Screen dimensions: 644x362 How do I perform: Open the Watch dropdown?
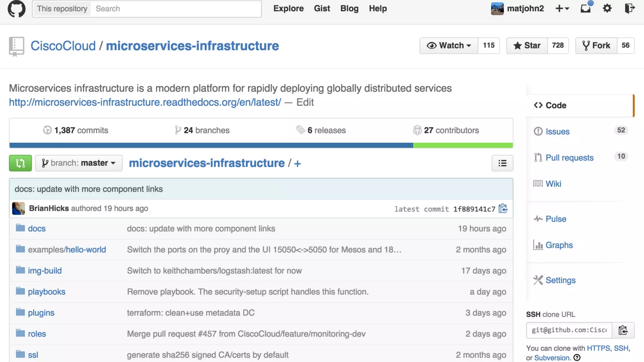click(x=449, y=46)
